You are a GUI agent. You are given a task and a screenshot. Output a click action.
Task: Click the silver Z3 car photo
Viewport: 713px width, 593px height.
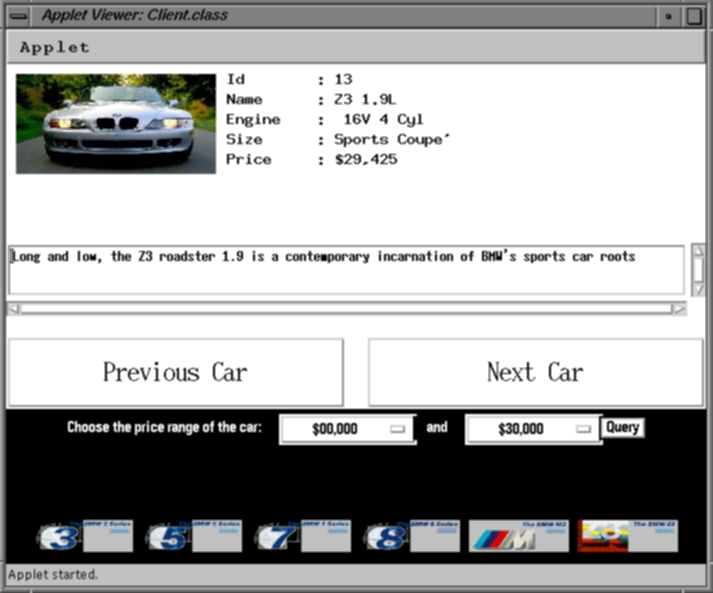pos(116,124)
